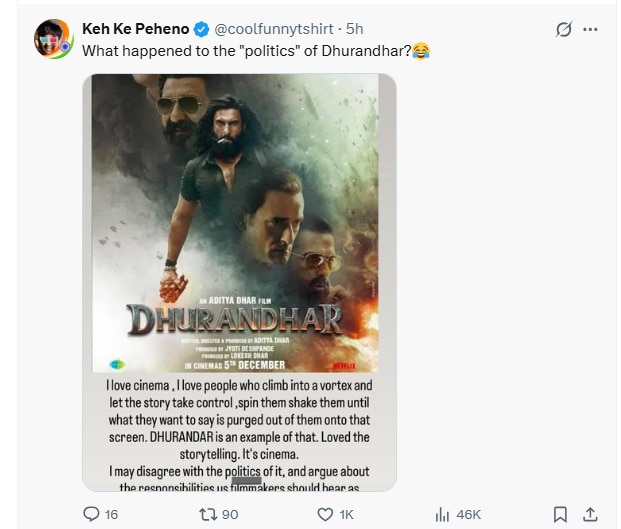The image size is (621, 529).
Task: Click the share upload-arrow icon
Action: tap(590, 514)
